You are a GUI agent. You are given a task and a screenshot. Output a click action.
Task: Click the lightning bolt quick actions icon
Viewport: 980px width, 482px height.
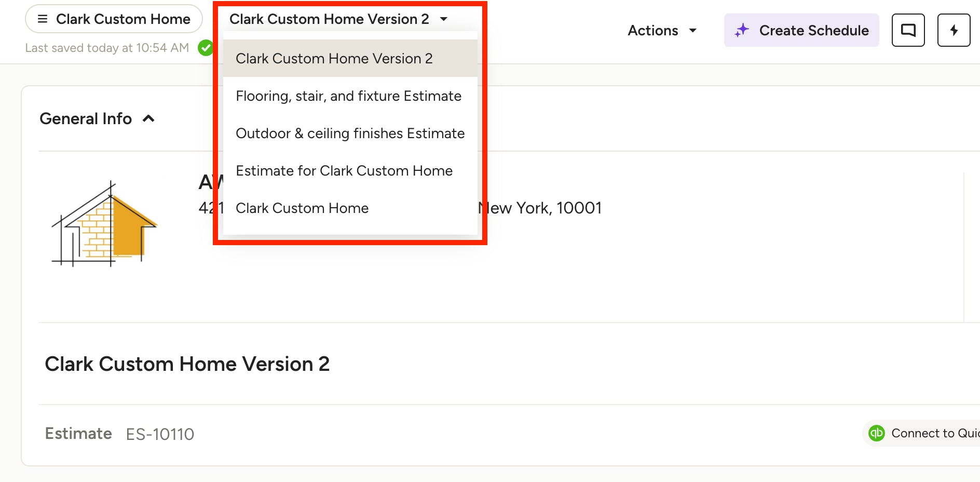point(954,30)
